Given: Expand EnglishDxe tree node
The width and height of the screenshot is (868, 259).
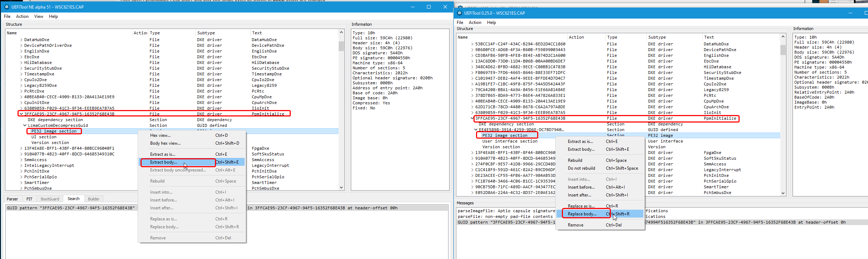Looking at the screenshot, I should point(21,51).
